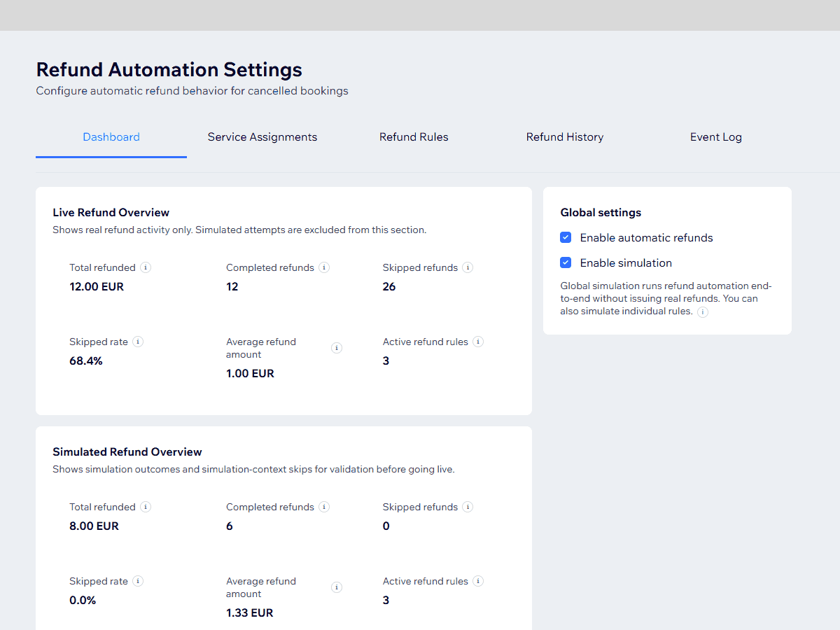The height and width of the screenshot is (630, 840).
Task: Select the Global settings title
Action: (x=601, y=213)
